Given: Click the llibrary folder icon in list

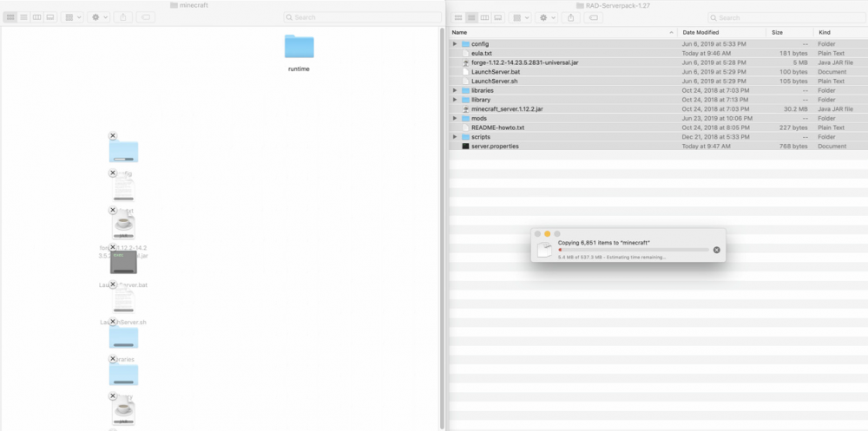Looking at the screenshot, I should coord(465,100).
